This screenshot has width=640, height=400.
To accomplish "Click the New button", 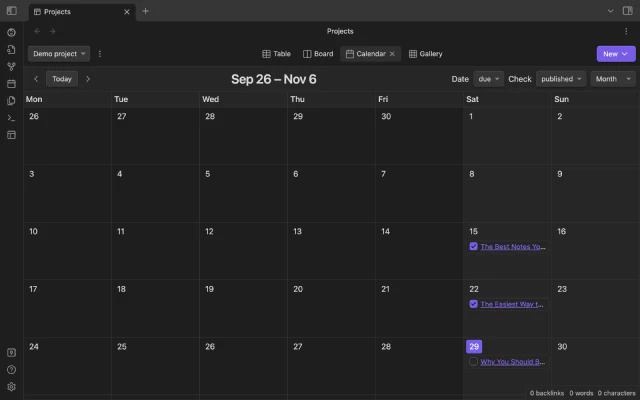I will point(615,54).
